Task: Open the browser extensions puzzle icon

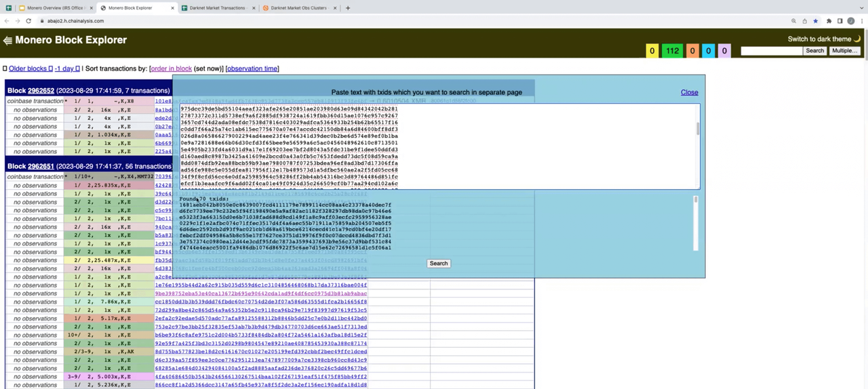Action: click(829, 21)
